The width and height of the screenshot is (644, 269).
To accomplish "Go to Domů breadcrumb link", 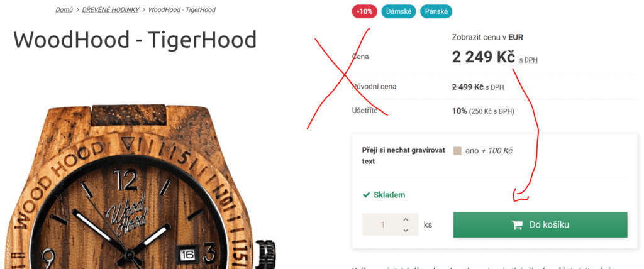I will pos(64,9).
